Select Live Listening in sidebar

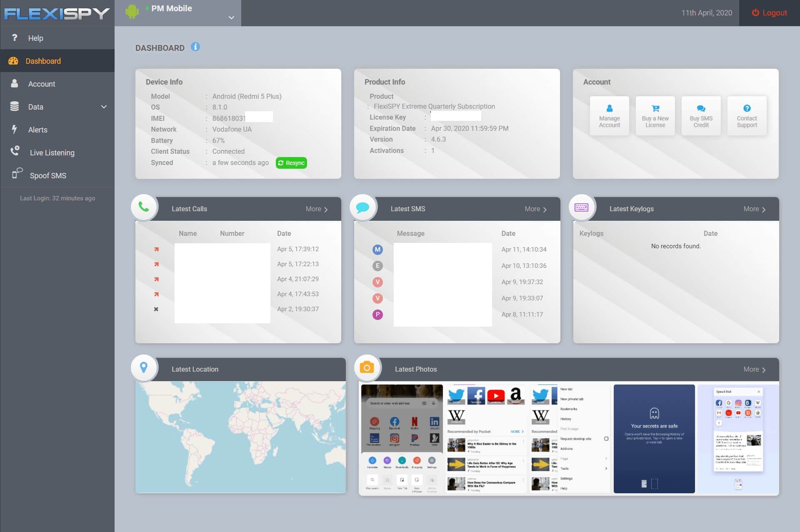52,152
